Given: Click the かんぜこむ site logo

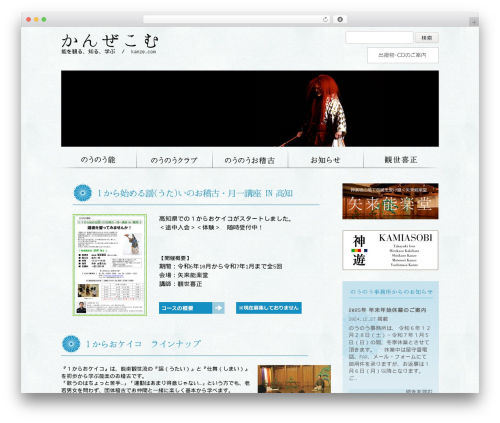Looking at the screenshot, I should (x=110, y=41).
